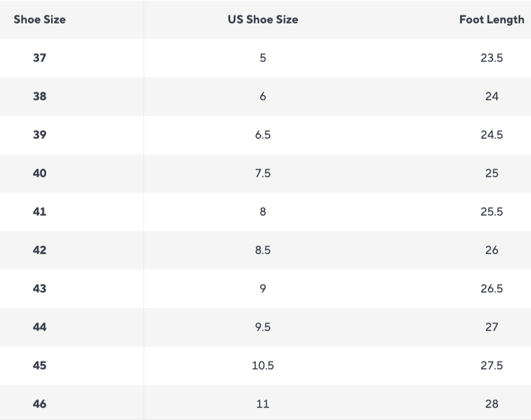Click US shoe size 10.5 cell
Viewport: 531px width, 420px height.
(262, 365)
